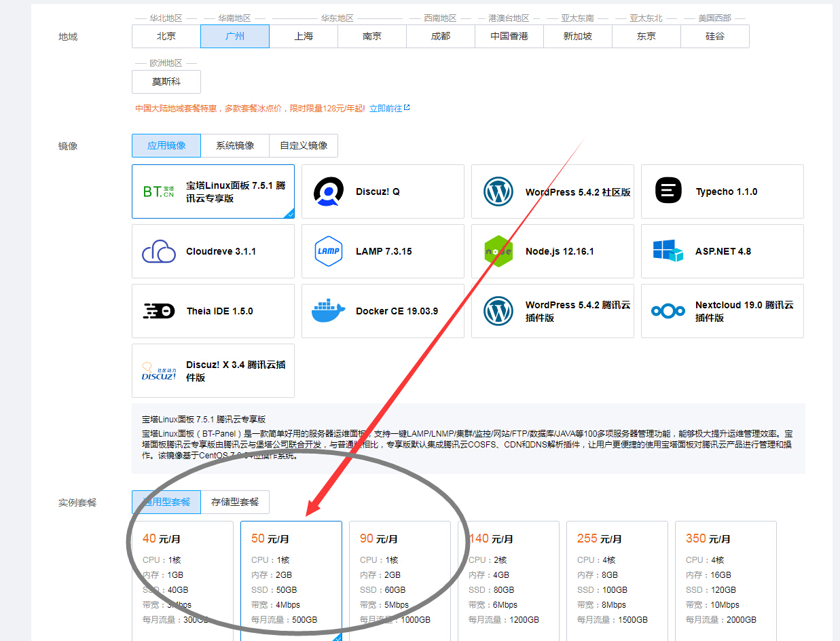Switch to the 系统镜像 tab
The width and height of the screenshot is (840, 641).
tap(235, 145)
